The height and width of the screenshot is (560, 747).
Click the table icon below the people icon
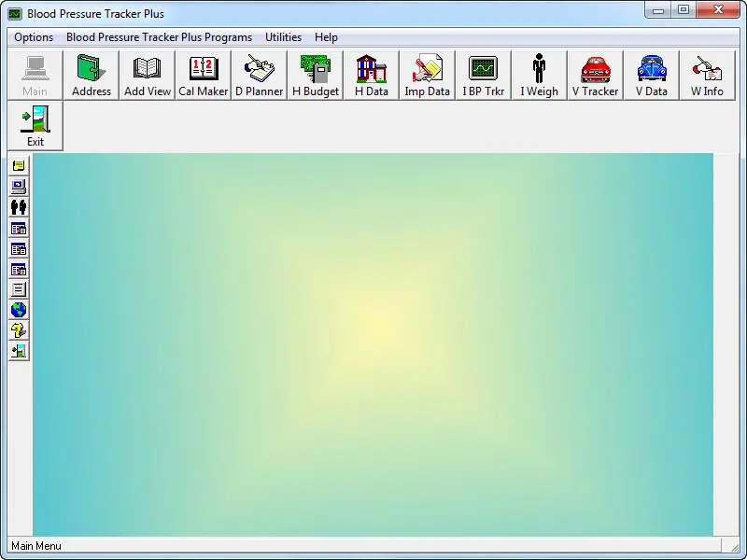[x=19, y=228]
